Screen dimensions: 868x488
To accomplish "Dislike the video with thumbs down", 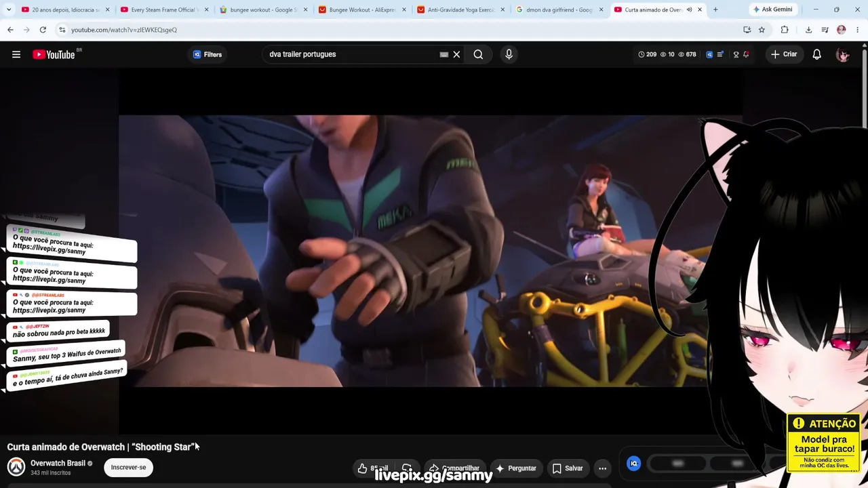I will [x=407, y=468].
